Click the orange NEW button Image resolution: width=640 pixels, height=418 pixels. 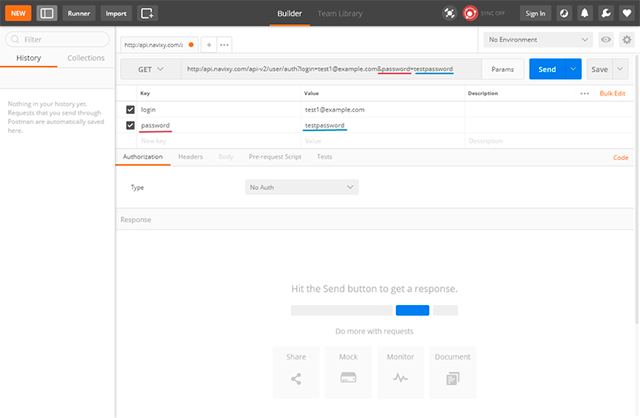(18, 13)
